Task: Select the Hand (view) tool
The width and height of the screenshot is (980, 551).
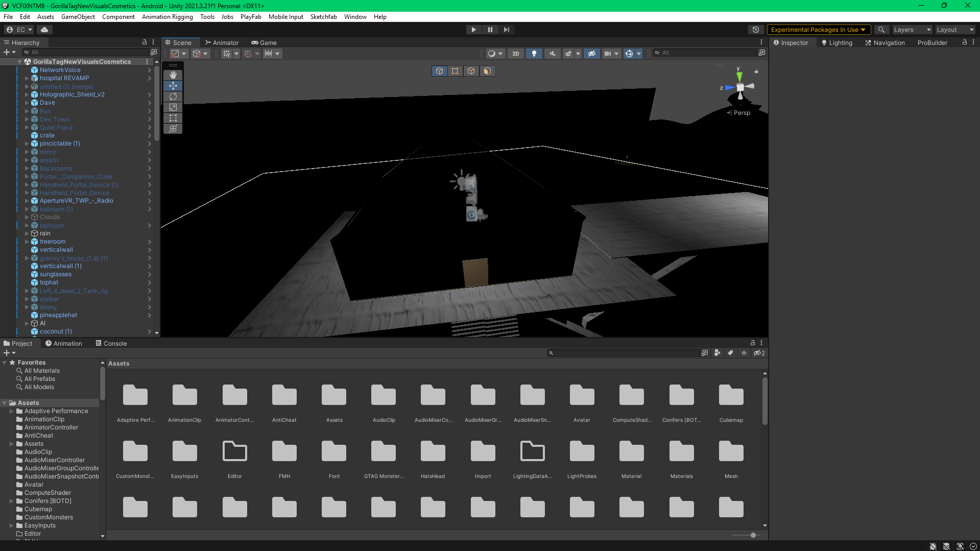Action: coord(173,75)
